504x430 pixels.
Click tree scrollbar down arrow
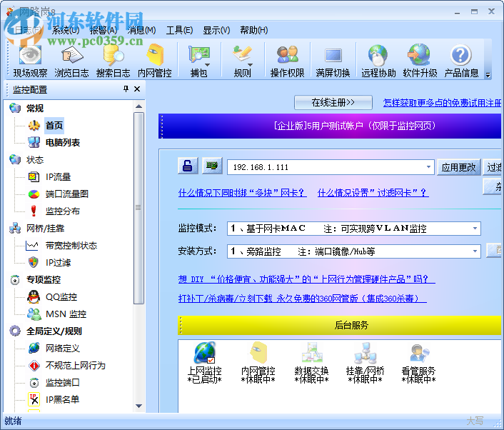(139, 406)
